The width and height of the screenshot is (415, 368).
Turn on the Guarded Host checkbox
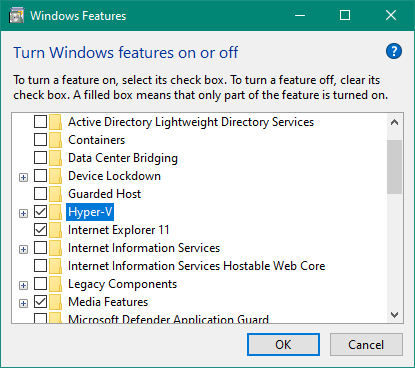coord(41,194)
